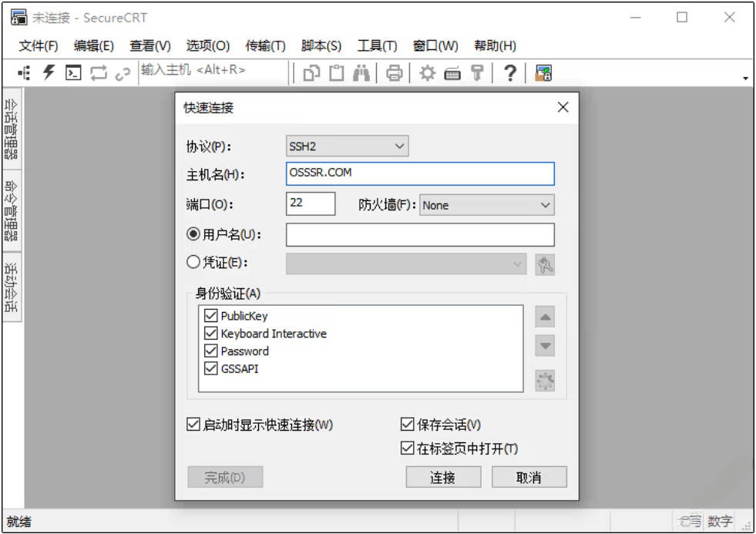Click the Public-Key Assistant key icon
Screen dimensions: 756x534
477,73
